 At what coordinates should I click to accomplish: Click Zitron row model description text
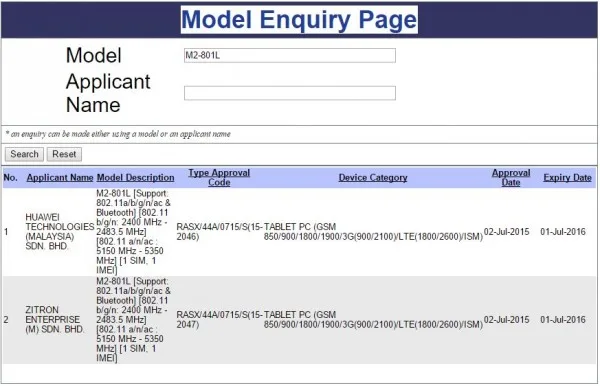pyautogui.click(x=133, y=319)
